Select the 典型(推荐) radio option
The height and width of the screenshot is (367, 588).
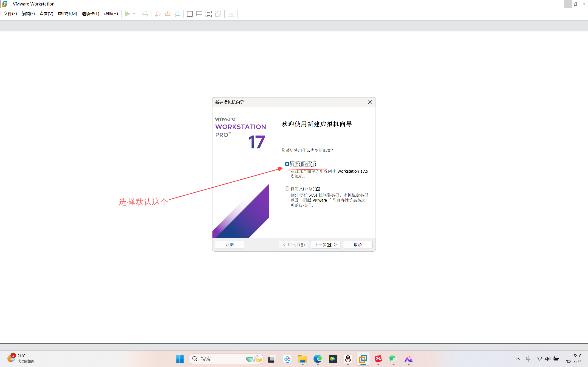(287, 164)
